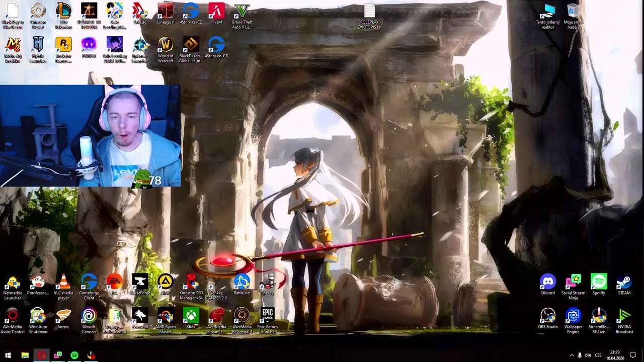This screenshot has height=362, width=644.
Task: Switch to StreamElements app in the taskbar
Action: 91,355
